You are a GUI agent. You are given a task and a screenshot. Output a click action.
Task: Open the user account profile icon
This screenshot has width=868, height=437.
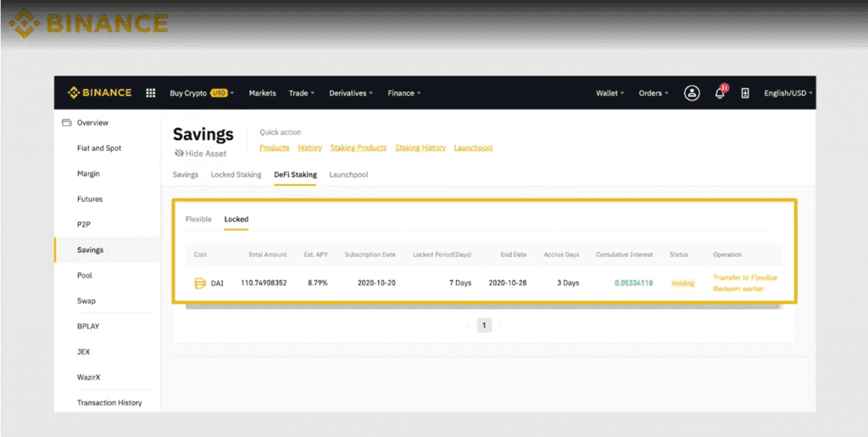(x=692, y=93)
